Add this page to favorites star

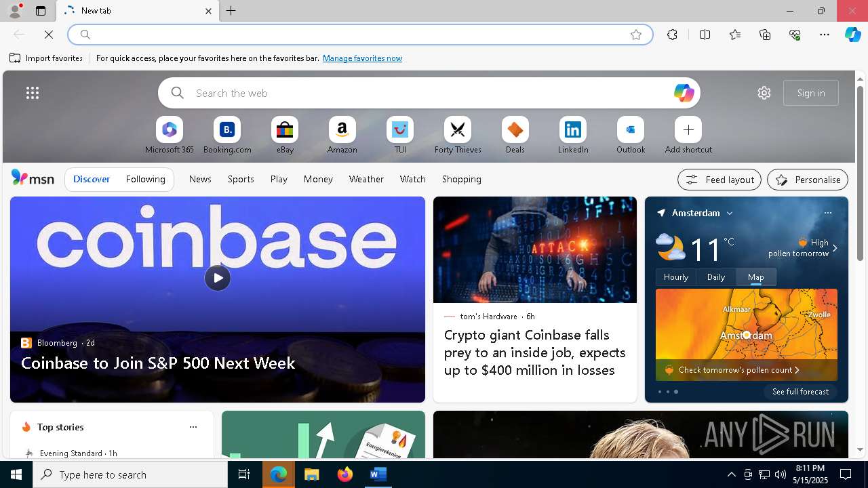click(x=636, y=35)
